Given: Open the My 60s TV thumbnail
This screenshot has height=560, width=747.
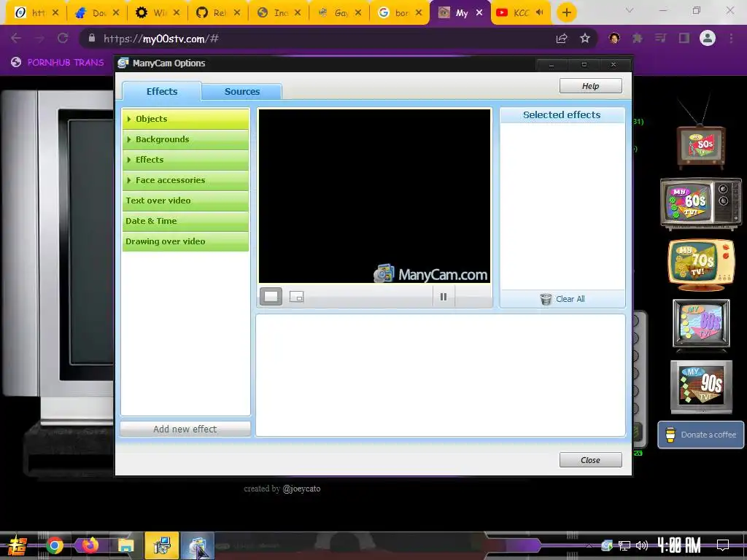Looking at the screenshot, I should [701, 203].
